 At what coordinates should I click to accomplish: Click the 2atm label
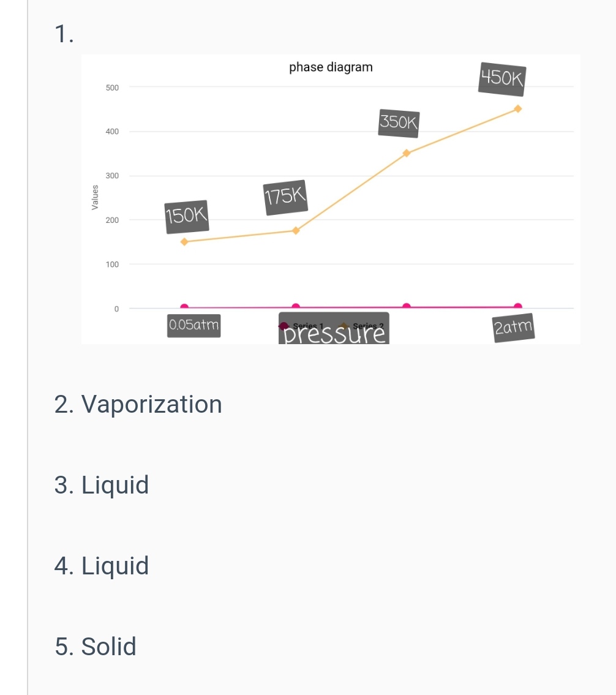[x=514, y=326]
